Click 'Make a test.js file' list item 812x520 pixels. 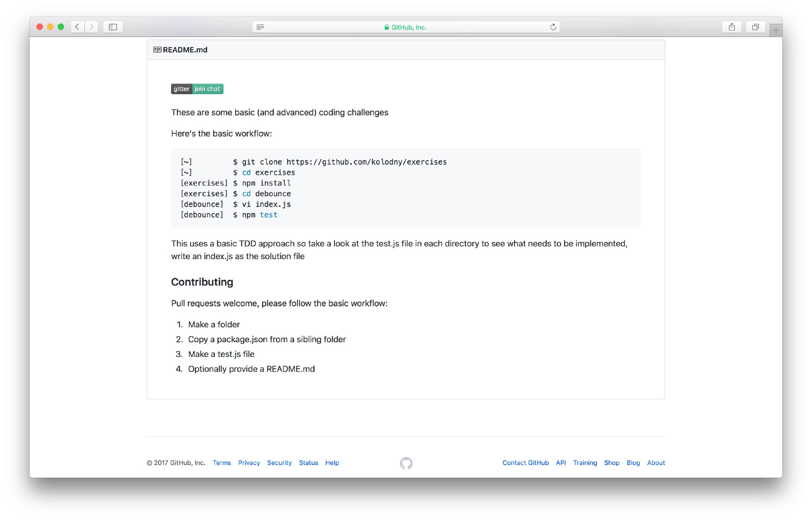[221, 354]
